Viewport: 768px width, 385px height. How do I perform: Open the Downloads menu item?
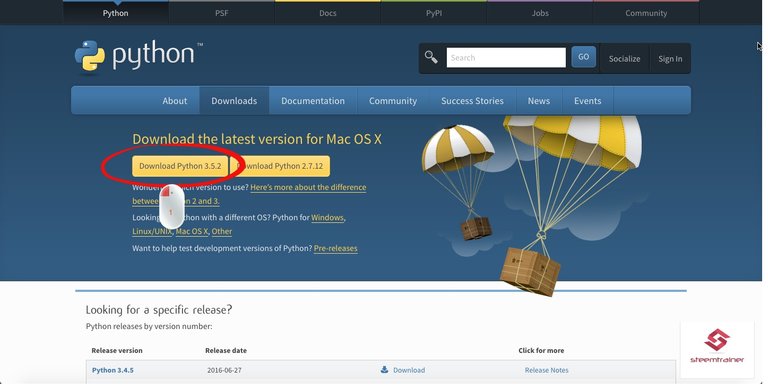click(234, 101)
